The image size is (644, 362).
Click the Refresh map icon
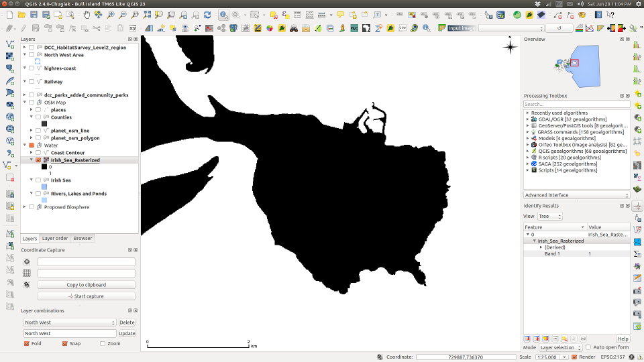pos(207,15)
